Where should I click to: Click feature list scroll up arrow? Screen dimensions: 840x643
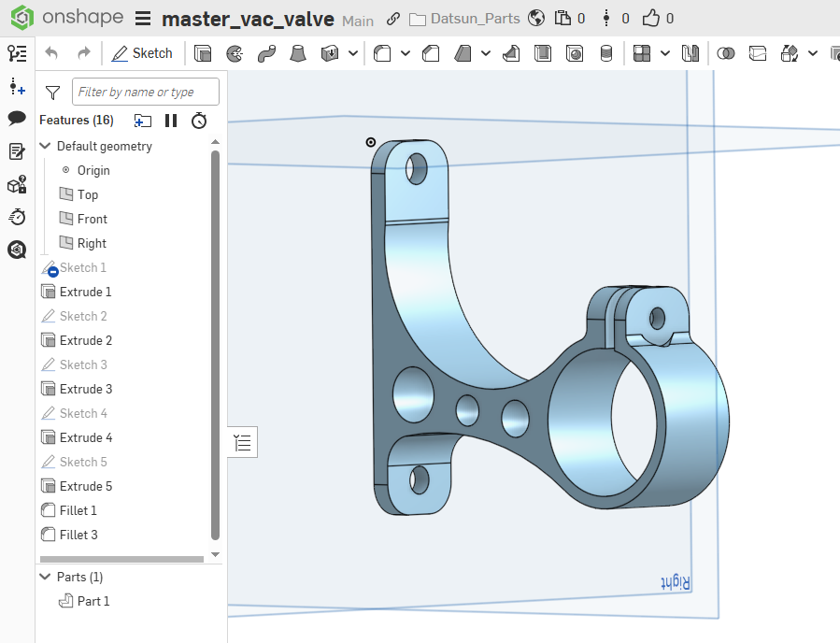click(x=215, y=142)
